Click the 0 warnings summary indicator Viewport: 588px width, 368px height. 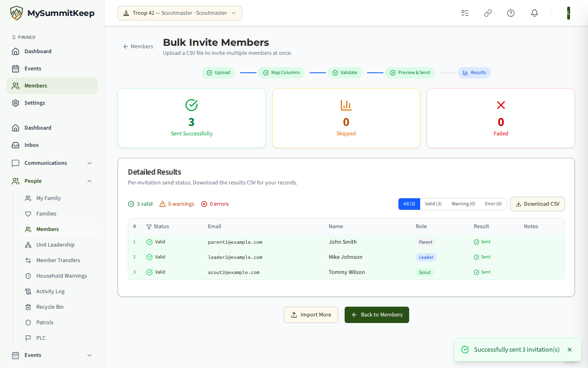(177, 204)
